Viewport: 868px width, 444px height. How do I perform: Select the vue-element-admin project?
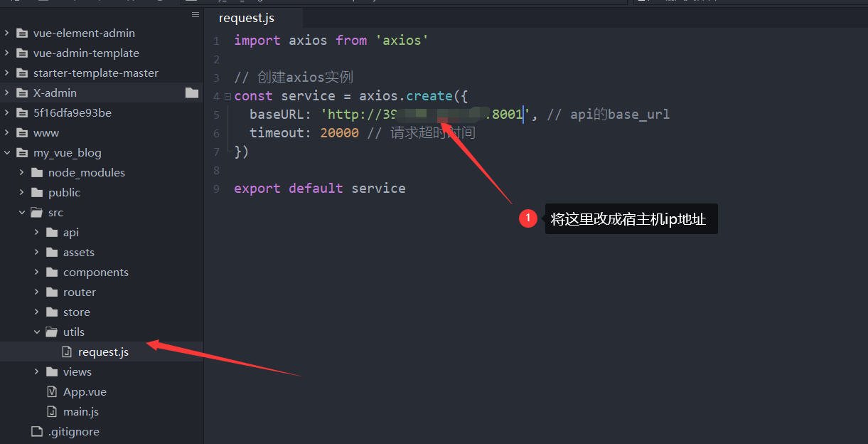[x=85, y=33]
